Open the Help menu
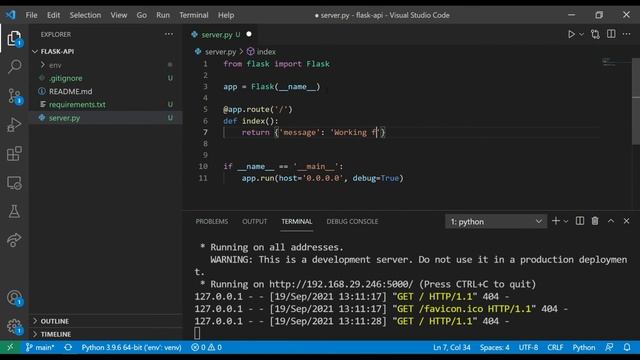Image resolution: width=640 pixels, height=360 pixels. pyautogui.click(x=226, y=15)
